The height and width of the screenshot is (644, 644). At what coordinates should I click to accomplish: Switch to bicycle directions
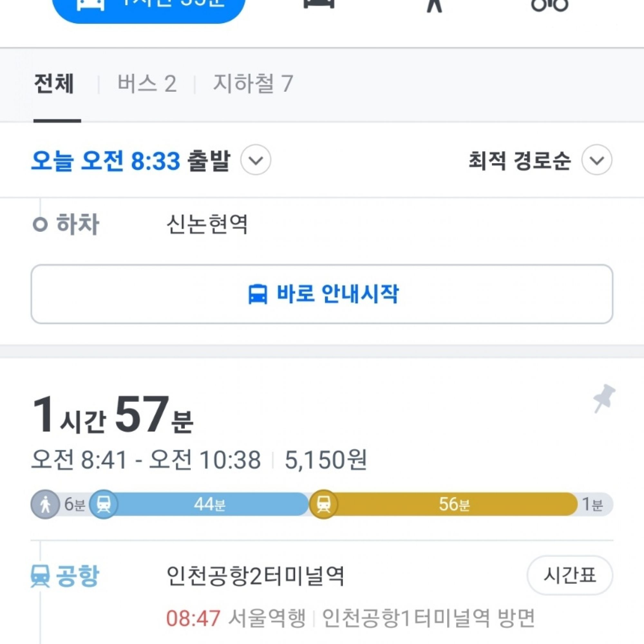549,5
